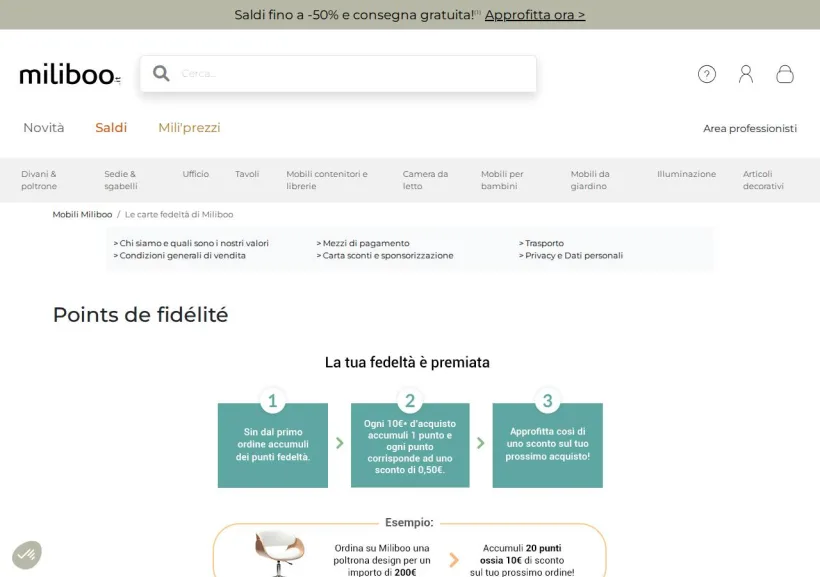Open the shopping bag icon
Viewport: 820px width, 577px height.
(x=784, y=74)
